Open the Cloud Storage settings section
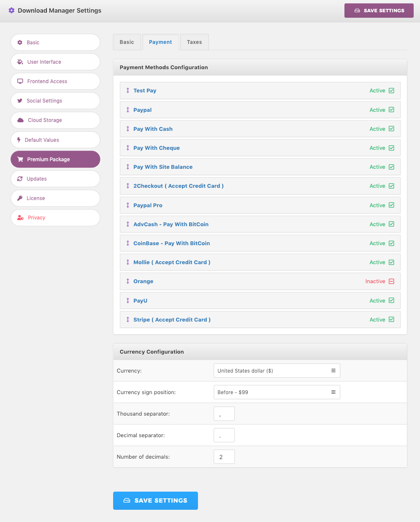Screen dimensions: 420x522 [20, 120]
